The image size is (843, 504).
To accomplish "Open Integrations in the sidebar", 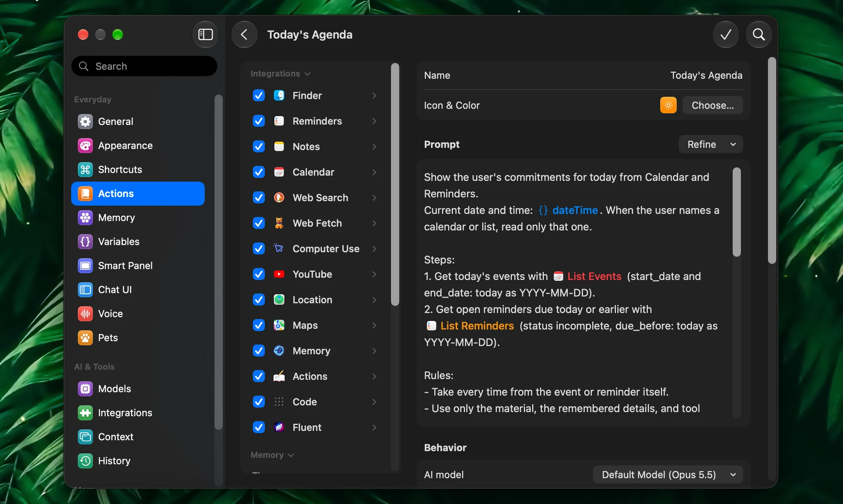I will (138, 413).
